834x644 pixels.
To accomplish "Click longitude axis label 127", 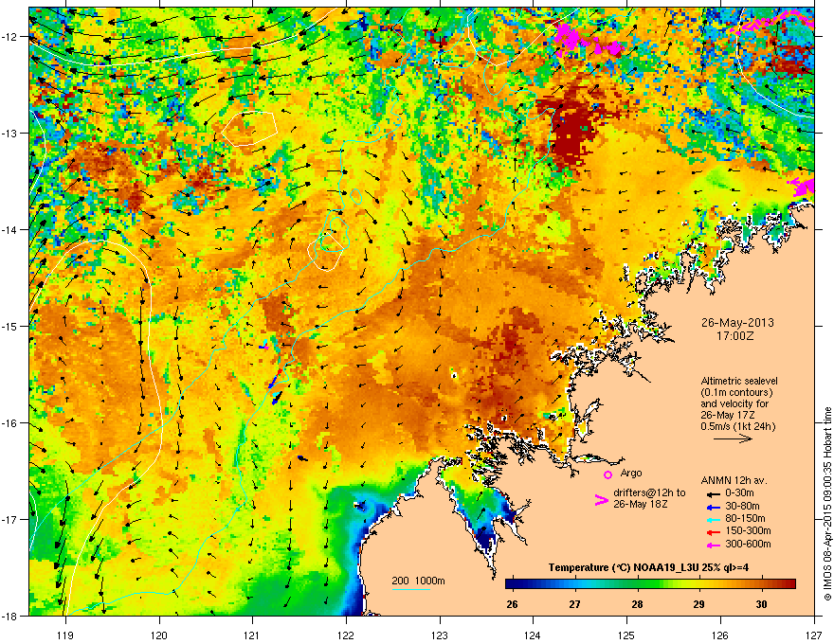I will pyautogui.click(x=814, y=635).
